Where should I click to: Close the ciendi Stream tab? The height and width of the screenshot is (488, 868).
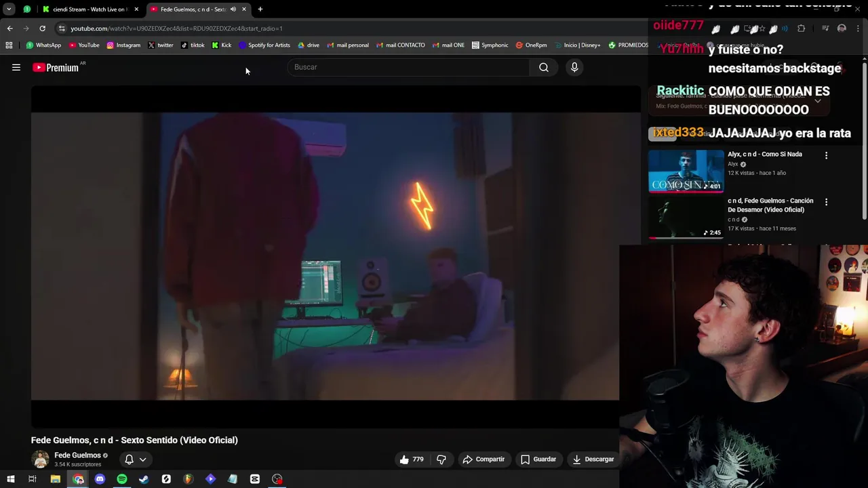click(x=136, y=9)
